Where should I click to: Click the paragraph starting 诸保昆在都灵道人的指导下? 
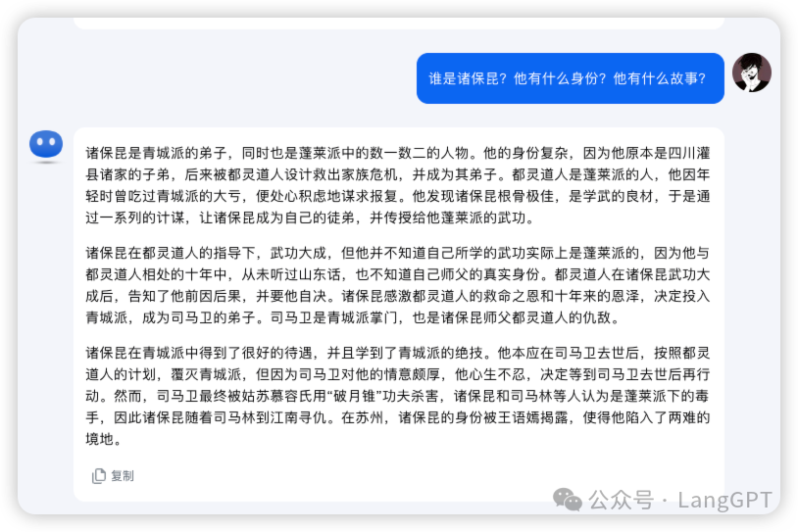coord(397,285)
